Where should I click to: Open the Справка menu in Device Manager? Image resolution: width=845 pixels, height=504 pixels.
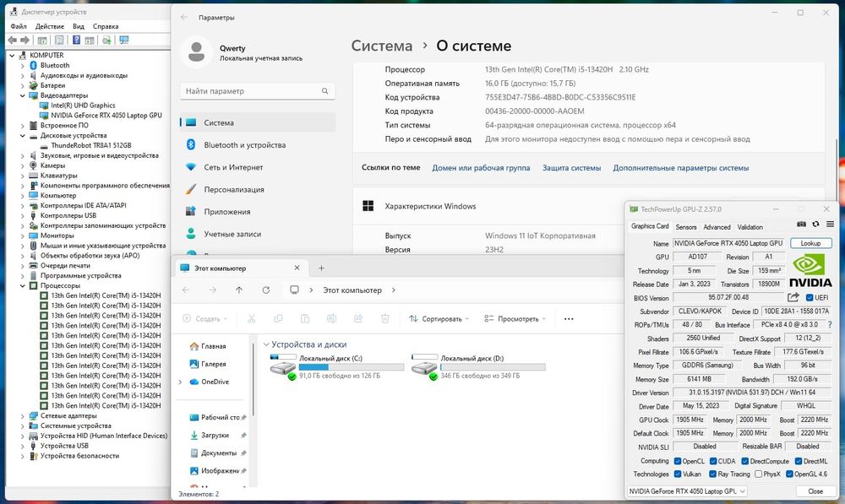pyautogui.click(x=106, y=26)
